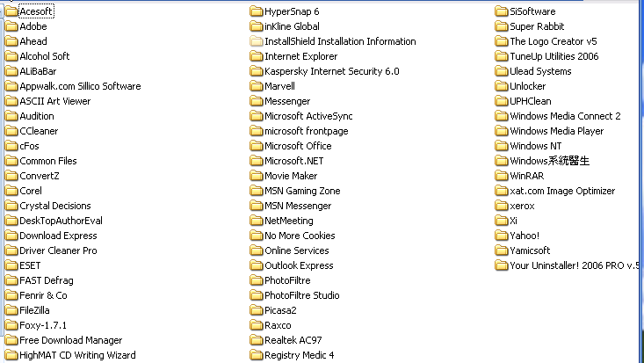Screen dimensions: 644x363
Task: Select the 'PhotoFiltre Studio' name
Action: pyautogui.click(x=302, y=295)
